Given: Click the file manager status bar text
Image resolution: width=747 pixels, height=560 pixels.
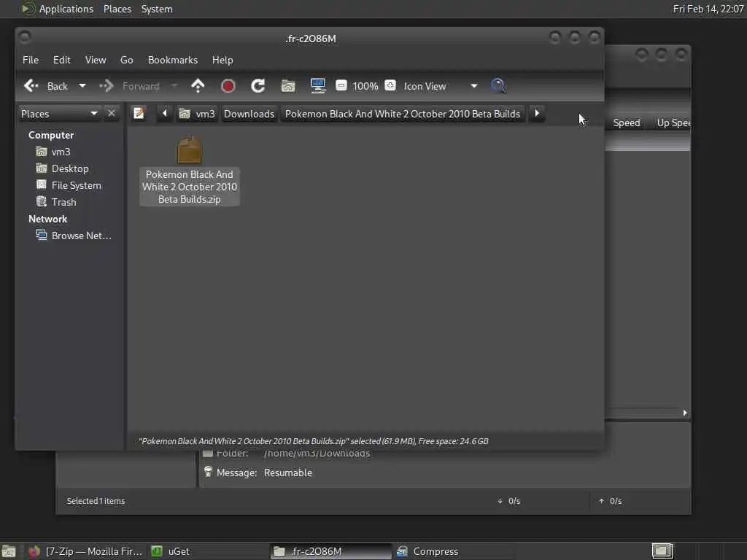Looking at the screenshot, I should [x=314, y=441].
